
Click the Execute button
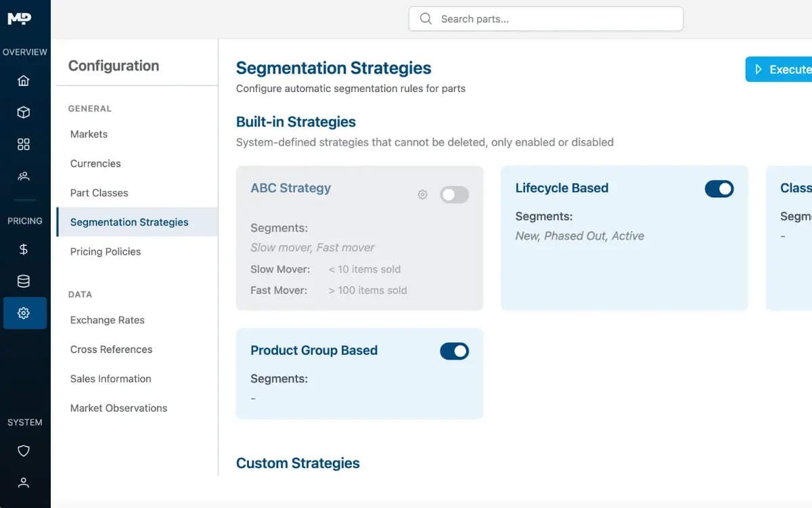785,69
